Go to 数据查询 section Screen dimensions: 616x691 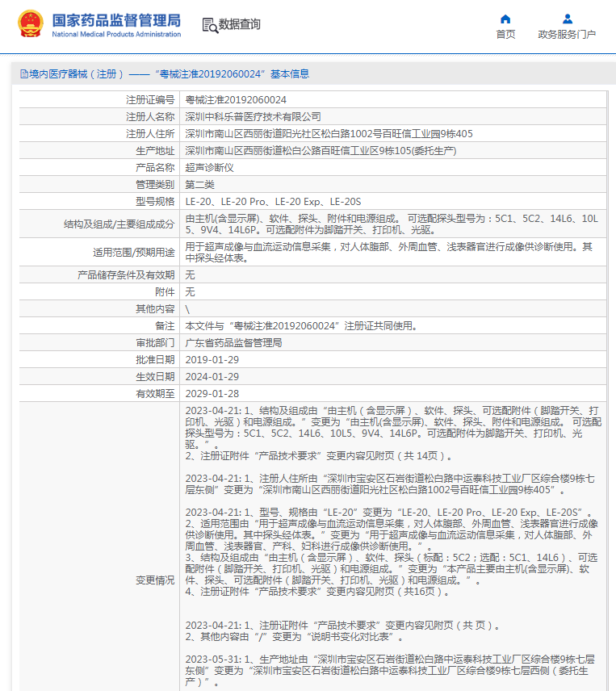240,24
